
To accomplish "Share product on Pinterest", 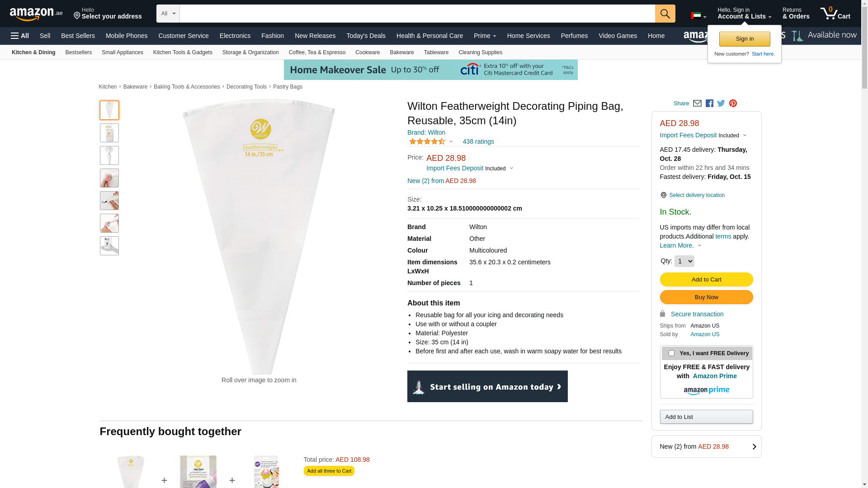I will [x=733, y=103].
